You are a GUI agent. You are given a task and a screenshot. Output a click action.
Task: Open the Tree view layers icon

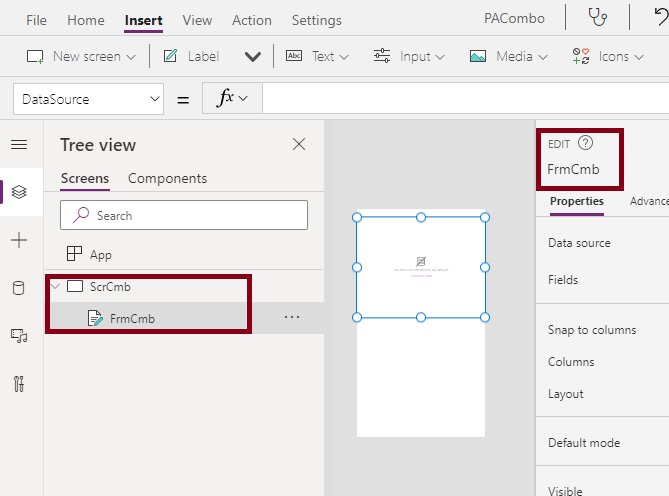pos(19,192)
